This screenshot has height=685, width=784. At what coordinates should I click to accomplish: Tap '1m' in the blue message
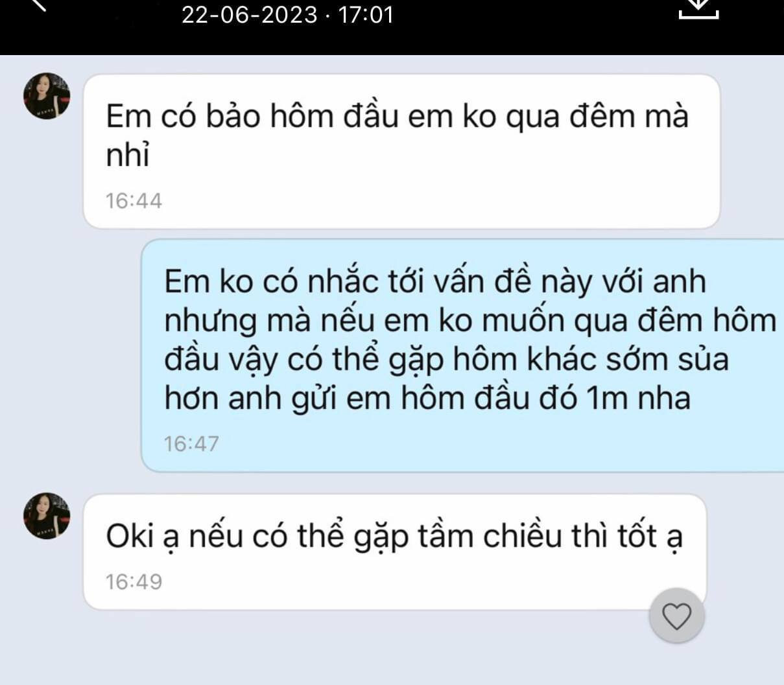(606, 398)
